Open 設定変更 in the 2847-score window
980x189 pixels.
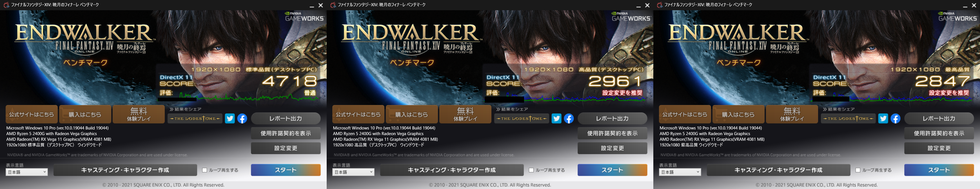tap(939, 148)
